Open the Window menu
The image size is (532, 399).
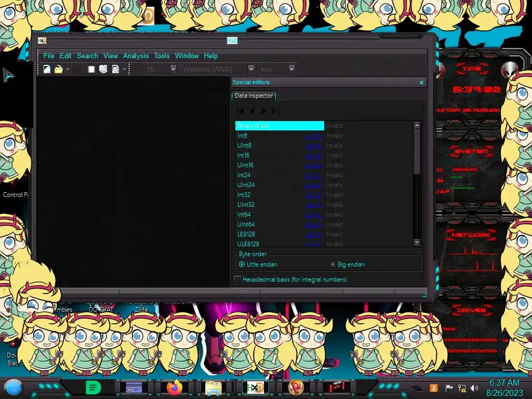click(187, 56)
